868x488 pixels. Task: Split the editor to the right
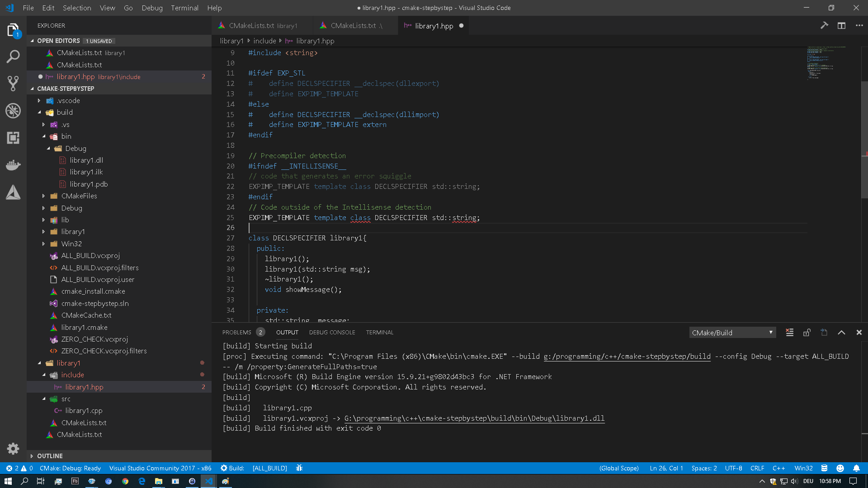coord(841,26)
